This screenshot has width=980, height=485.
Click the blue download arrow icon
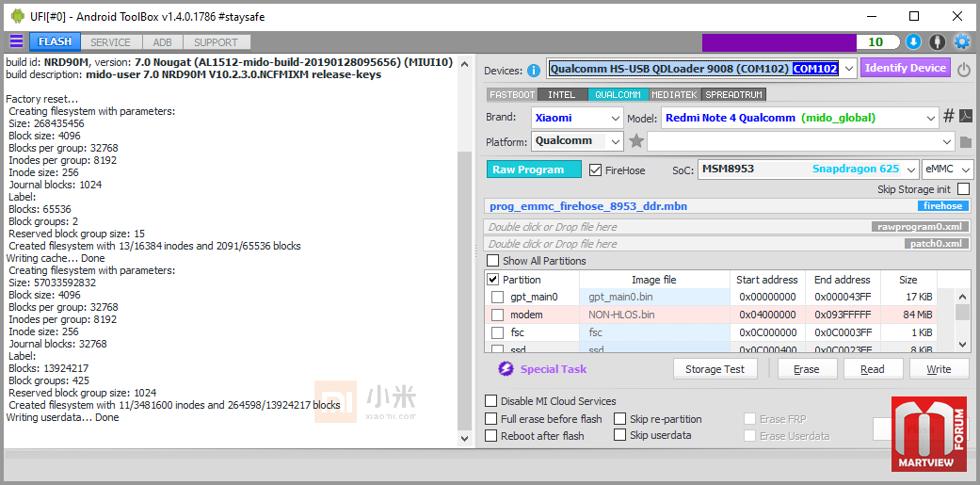[913, 41]
